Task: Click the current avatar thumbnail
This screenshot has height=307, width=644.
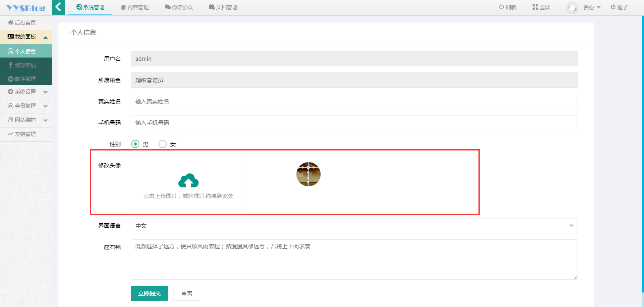Action: point(309,174)
